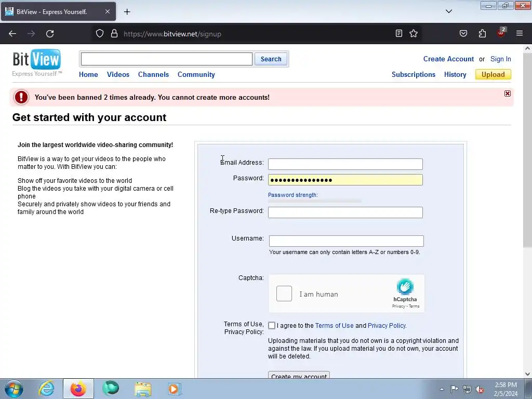
Task: Click the browser Forward arrow
Action: click(31, 34)
